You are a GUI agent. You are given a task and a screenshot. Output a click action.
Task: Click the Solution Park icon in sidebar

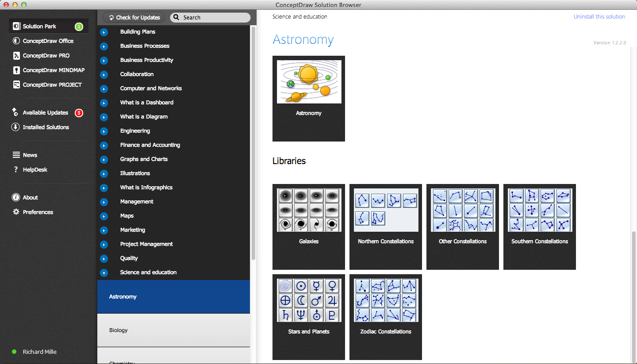pos(16,26)
